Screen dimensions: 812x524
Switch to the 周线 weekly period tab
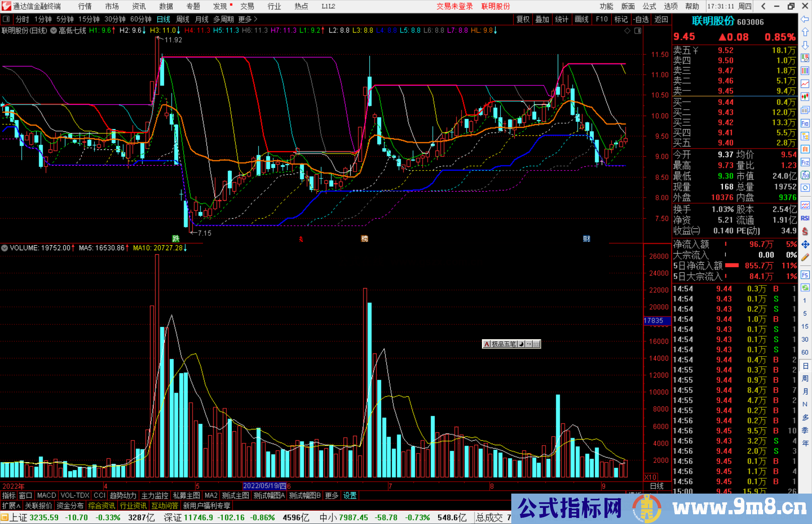183,19
